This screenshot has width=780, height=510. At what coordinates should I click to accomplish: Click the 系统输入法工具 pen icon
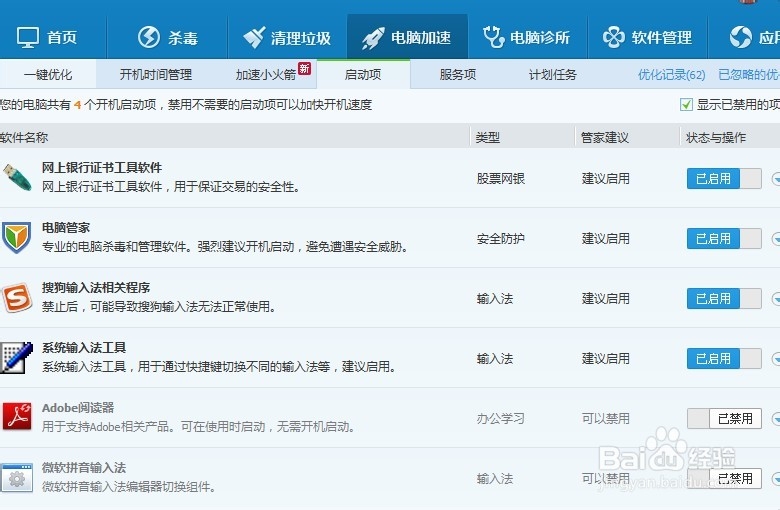tap(16, 358)
